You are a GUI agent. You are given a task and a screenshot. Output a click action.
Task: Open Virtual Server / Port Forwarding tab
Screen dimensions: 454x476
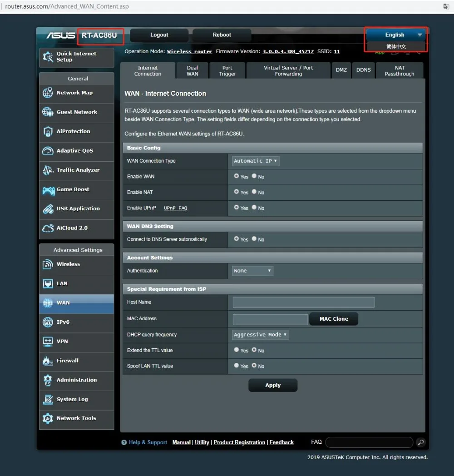[288, 71]
